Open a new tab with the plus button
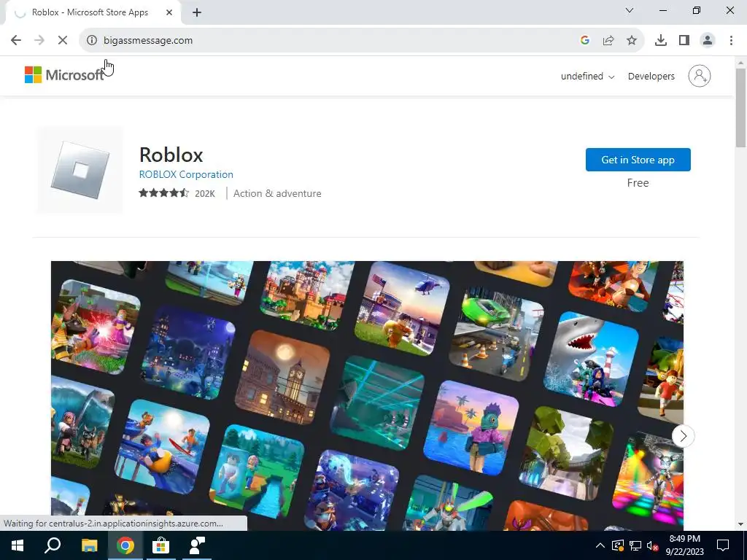The image size is (747, 560). tap(197, 13)
